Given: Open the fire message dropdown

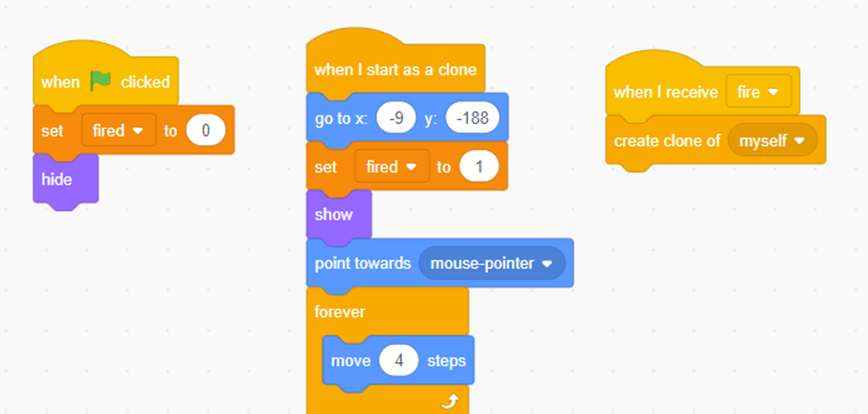Looking at the screenshot, I should (759, 92).
